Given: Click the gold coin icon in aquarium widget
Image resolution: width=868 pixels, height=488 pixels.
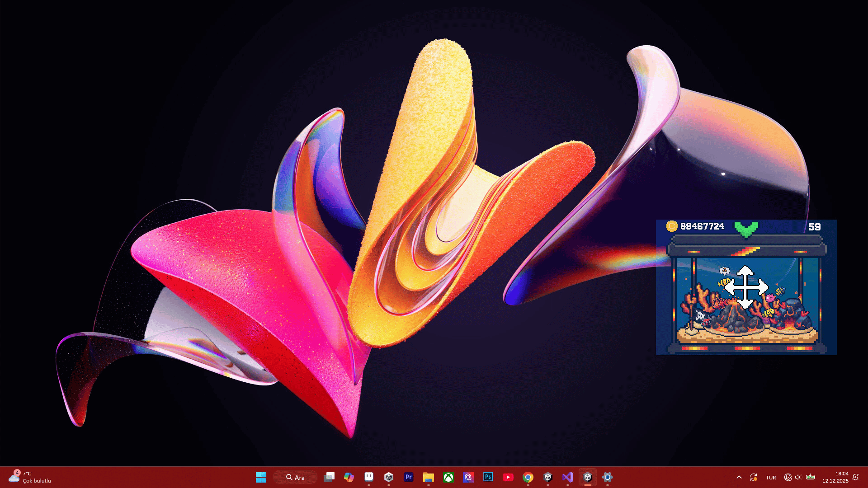Looking at the screenshot, I should pos(672,226).
